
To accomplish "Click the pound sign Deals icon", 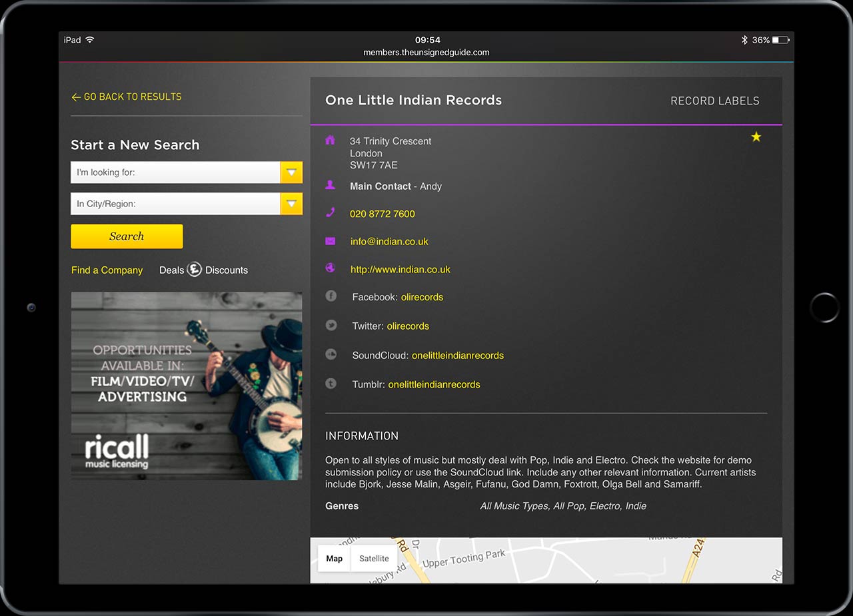I will (194, 270).
